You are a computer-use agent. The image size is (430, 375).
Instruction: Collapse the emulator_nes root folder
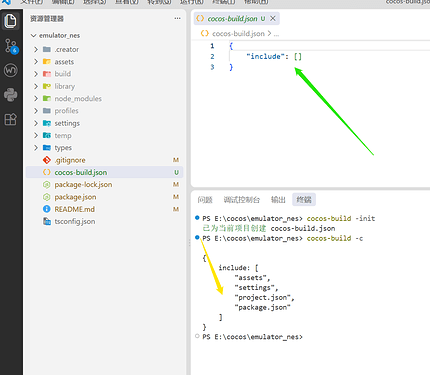[33, 35]
